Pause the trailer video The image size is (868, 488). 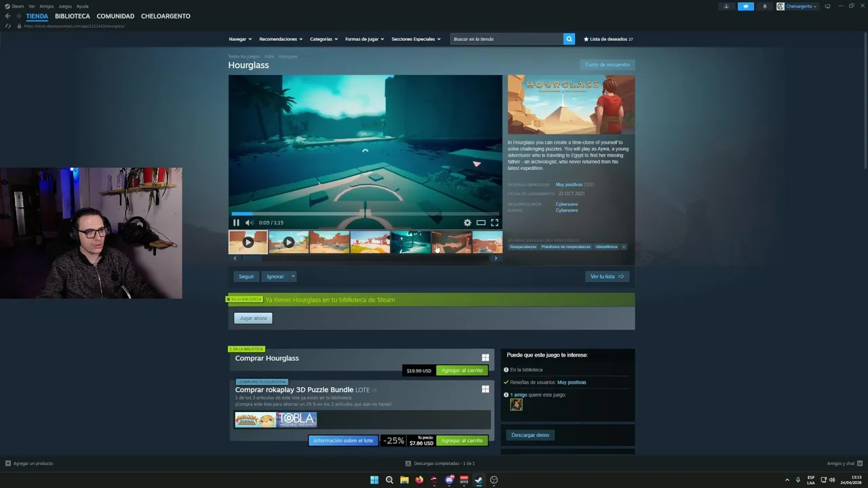236,222
